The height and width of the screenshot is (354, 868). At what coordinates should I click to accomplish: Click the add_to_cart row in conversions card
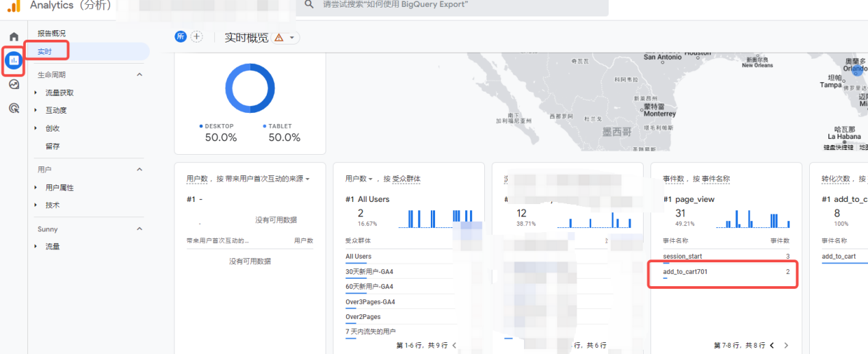(x=839, y=257)
